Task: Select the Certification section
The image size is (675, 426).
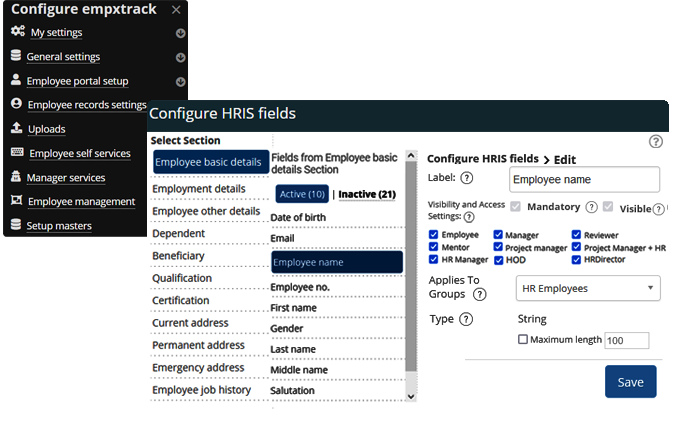Action: [181, 301]
